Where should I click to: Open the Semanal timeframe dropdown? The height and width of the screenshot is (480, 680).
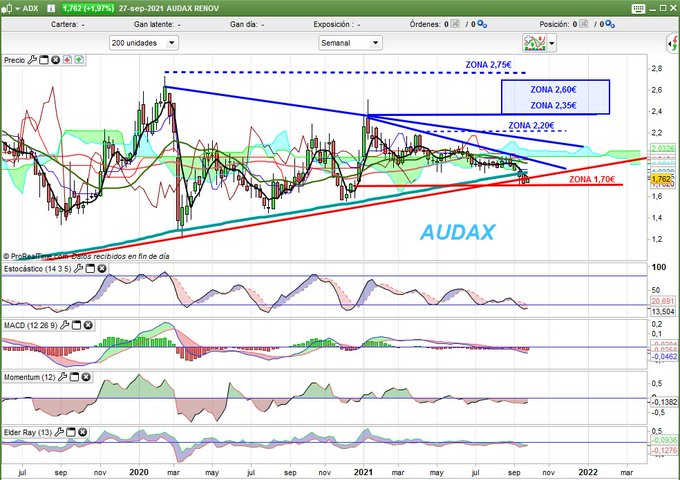350,43
